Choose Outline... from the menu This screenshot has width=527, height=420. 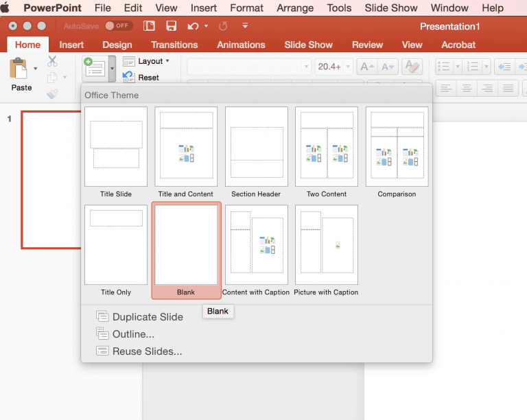click(126, 334)
